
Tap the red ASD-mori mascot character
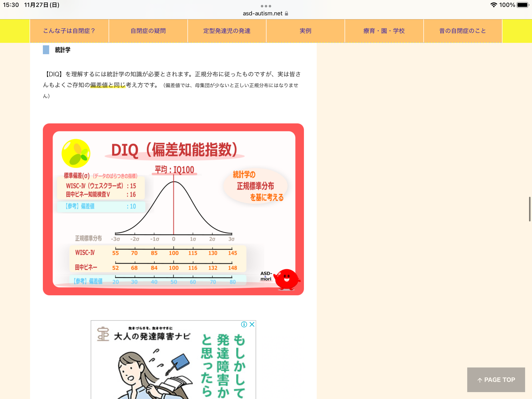tap(286, 279)
